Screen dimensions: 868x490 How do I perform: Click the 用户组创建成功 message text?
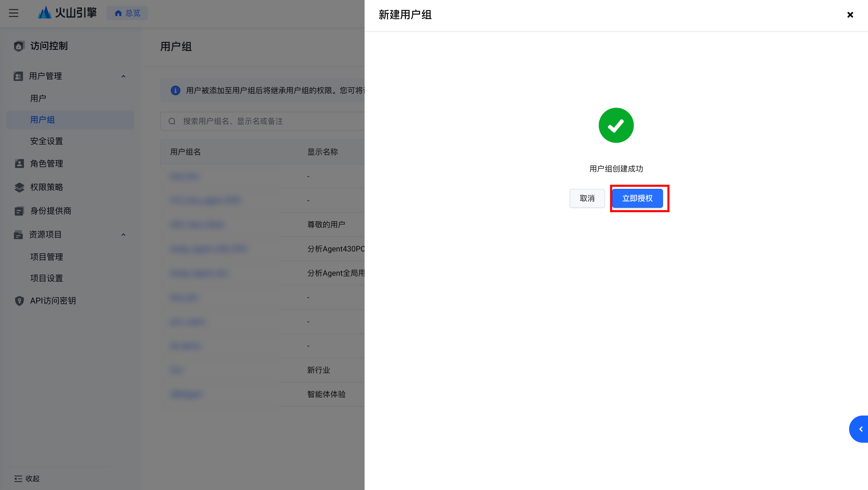pyautogui.click(x=616, y=169)
